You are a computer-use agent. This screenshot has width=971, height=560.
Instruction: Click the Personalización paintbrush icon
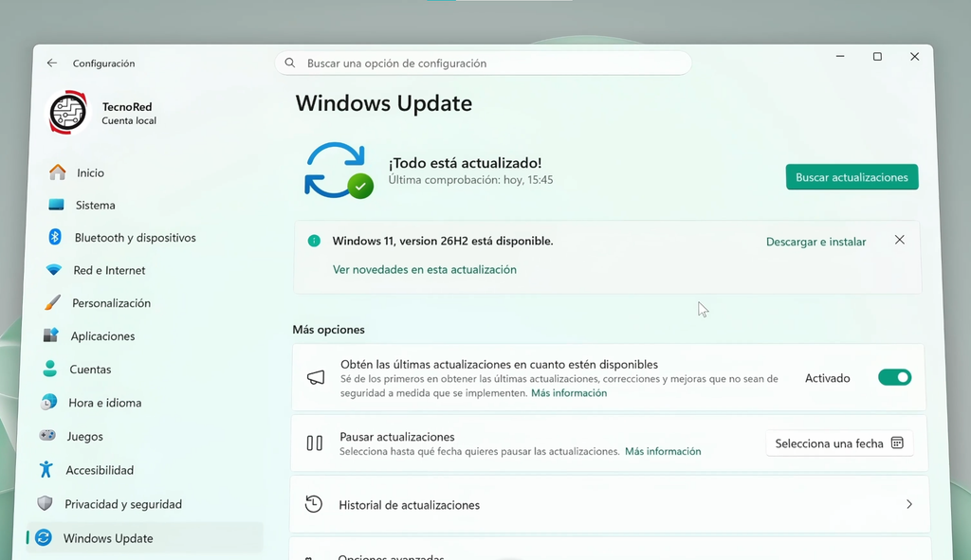pos(53,302)
